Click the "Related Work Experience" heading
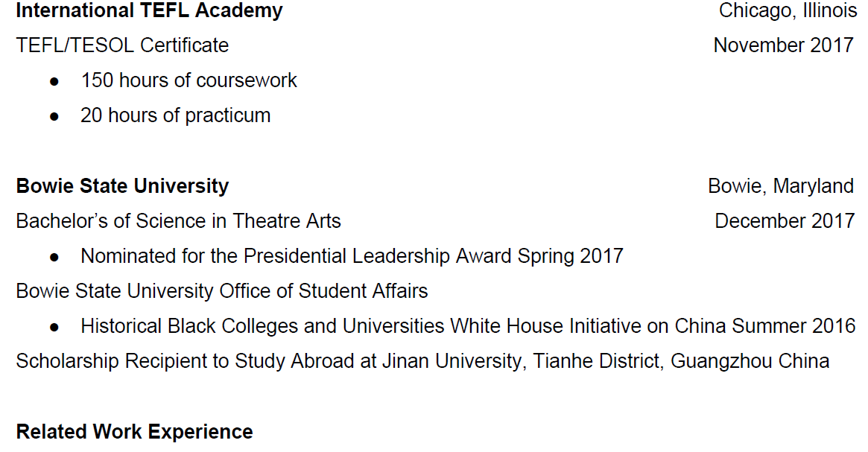Screen dimensions: 868x452 pyautogui.click(x=134, y=432)
